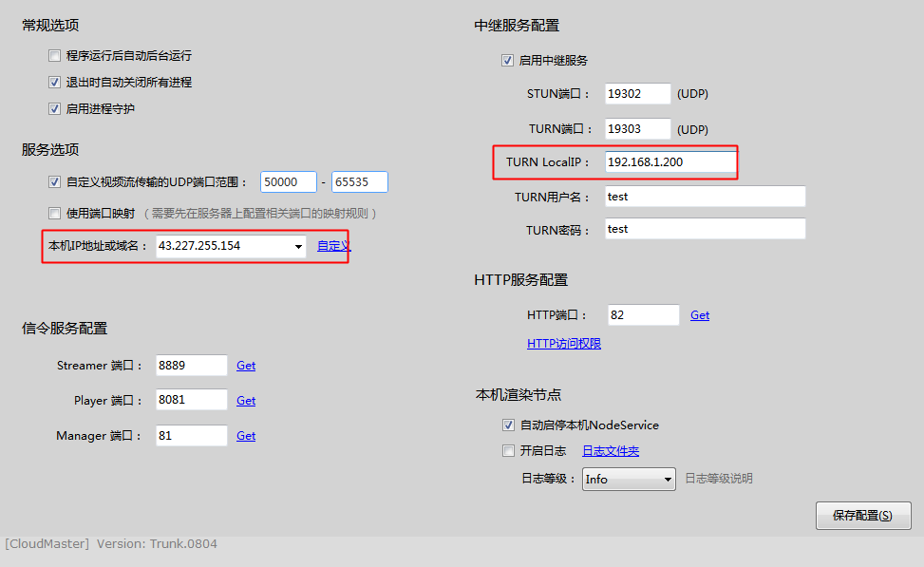The width and height of the screenshot is (924, 567).
Task: Click Get link for Manager 端口
Action: (246, 436)
